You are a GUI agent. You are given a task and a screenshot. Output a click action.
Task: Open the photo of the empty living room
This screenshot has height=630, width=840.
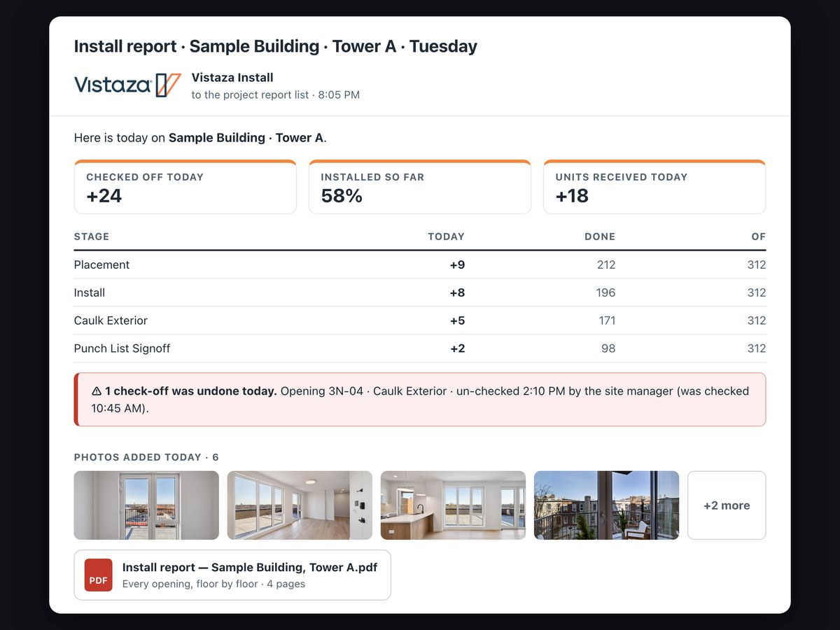tap(300, 505)
